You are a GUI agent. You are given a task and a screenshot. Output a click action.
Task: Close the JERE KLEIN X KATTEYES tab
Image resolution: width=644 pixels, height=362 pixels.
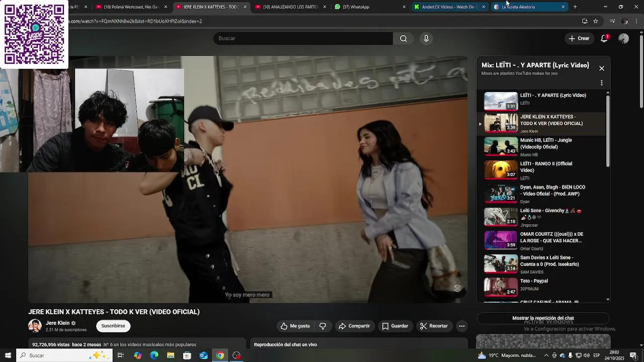tap(245, 7)
